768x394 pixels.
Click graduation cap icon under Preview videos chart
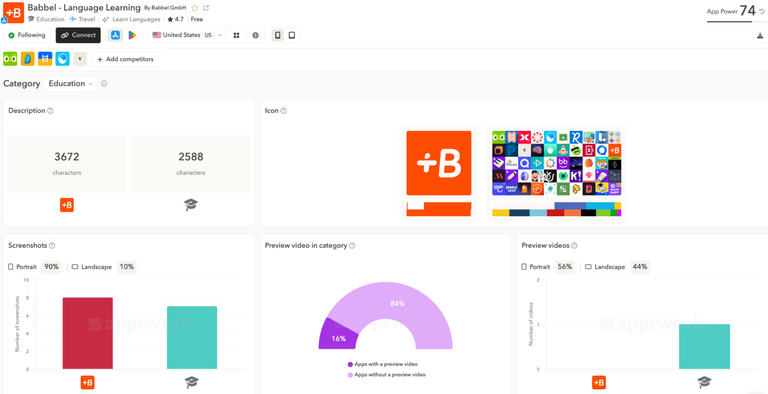(704, 383)
